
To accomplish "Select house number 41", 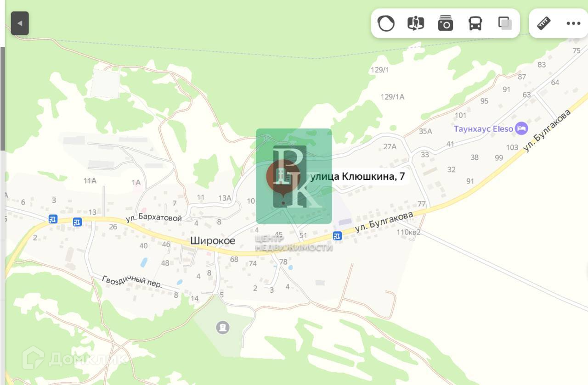I will [450, 144].
